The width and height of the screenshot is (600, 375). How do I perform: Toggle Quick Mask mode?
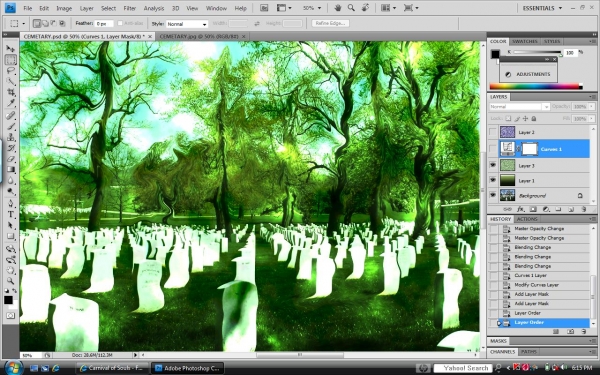pos(10,316)
